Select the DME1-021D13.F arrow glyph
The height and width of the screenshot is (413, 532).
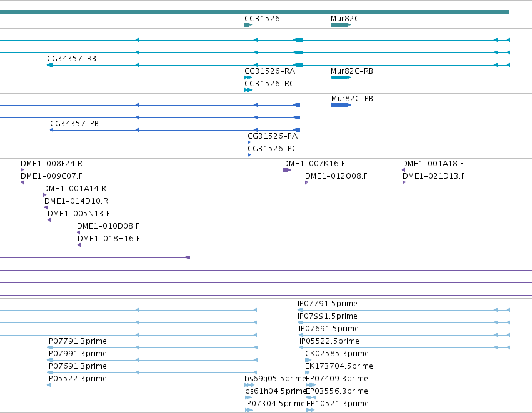point(404,183)
